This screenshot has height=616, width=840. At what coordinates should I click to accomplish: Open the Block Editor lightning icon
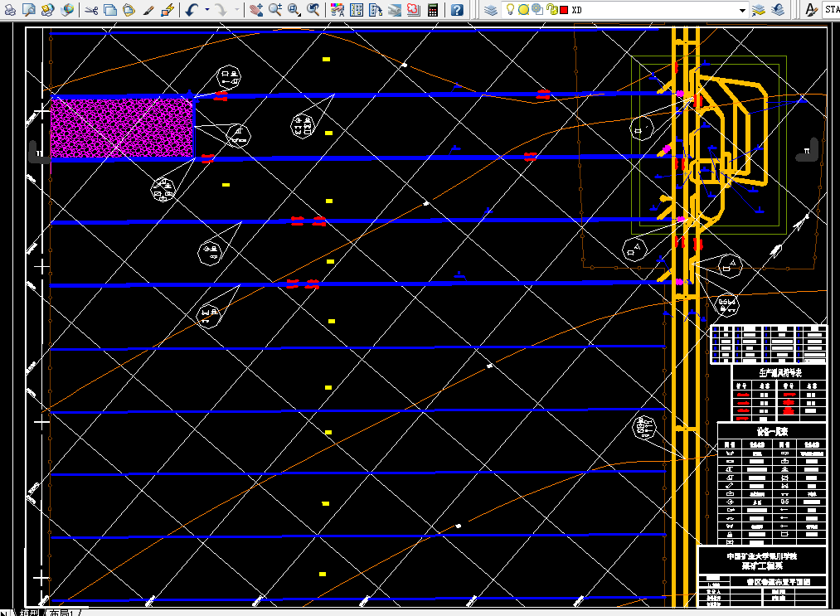168,9
